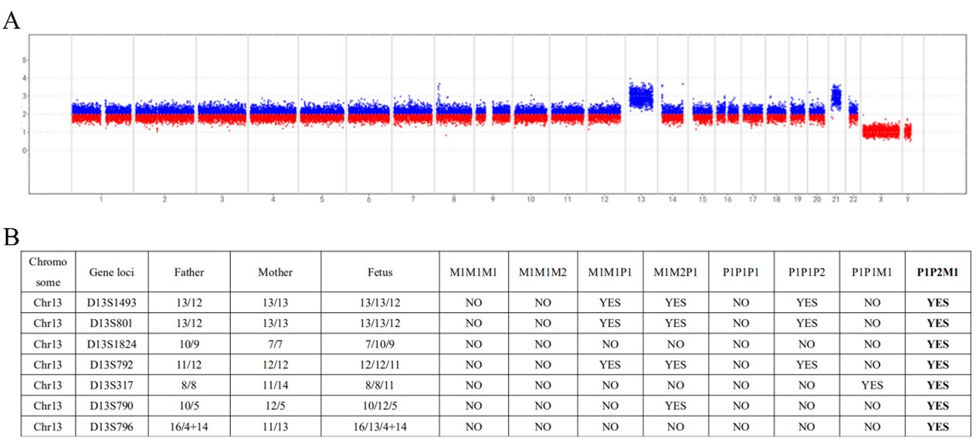980x445 pixels.
Task: Click the Mother value 11/14
Action: pyautogui.click(x=275, y=385)
